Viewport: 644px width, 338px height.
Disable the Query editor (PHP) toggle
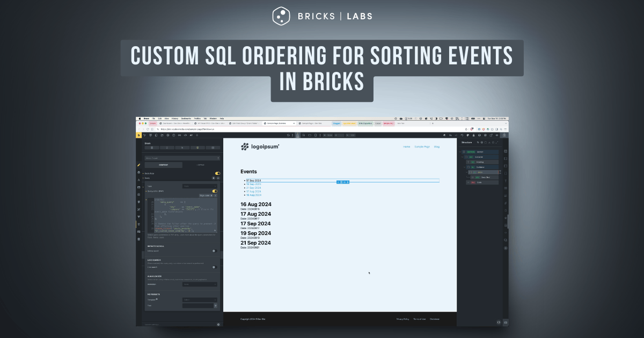(215, 191)
